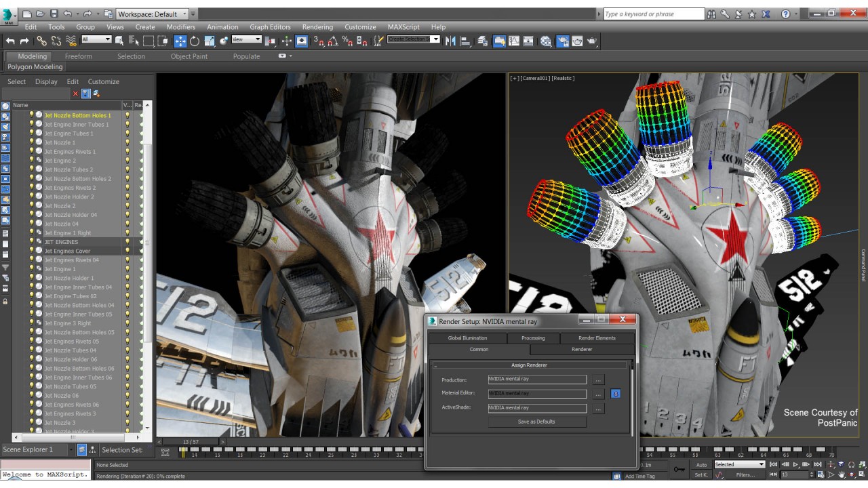This screenshot has width=868, height=488.
Task: Click the keyword search input field
Action: pyautogui.click(x=653, y=14)
